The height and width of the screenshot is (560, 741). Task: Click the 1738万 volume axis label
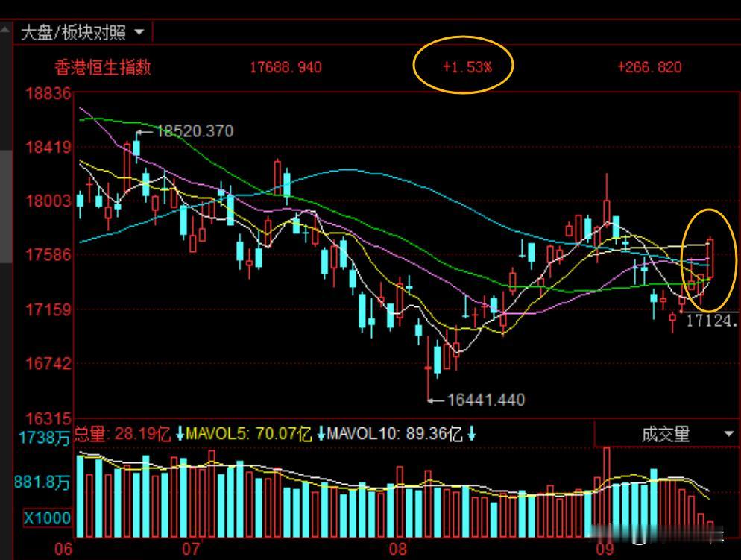click(45, 438)
